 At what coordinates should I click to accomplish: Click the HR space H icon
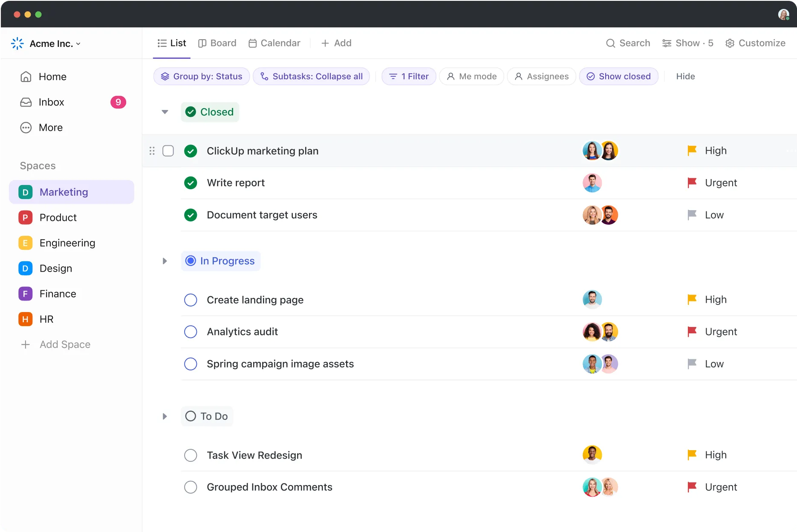pos(26,319)
